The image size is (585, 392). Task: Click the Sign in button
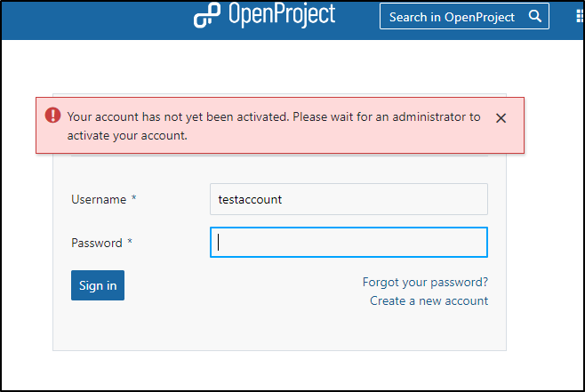click(98, 285)
